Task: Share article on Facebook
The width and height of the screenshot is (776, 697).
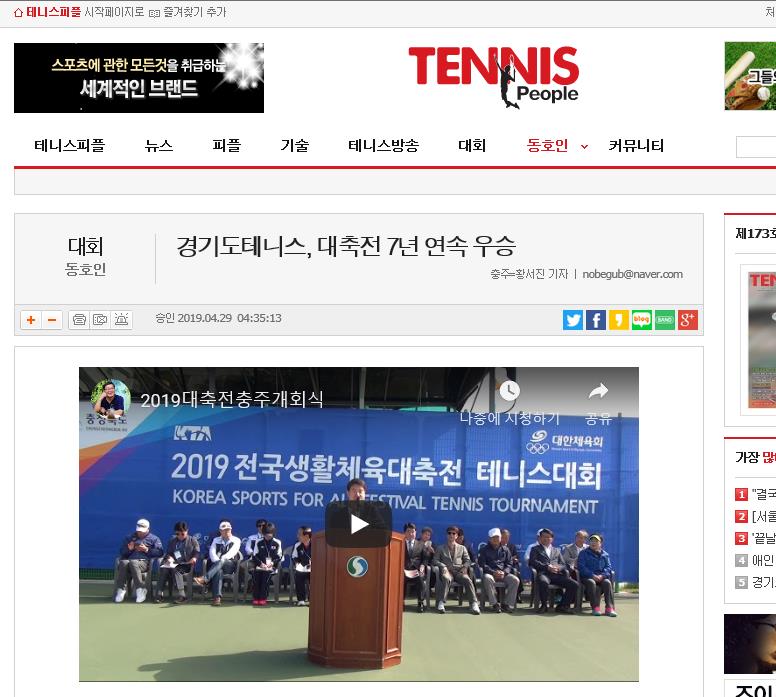Action: (x=596, y=320)
